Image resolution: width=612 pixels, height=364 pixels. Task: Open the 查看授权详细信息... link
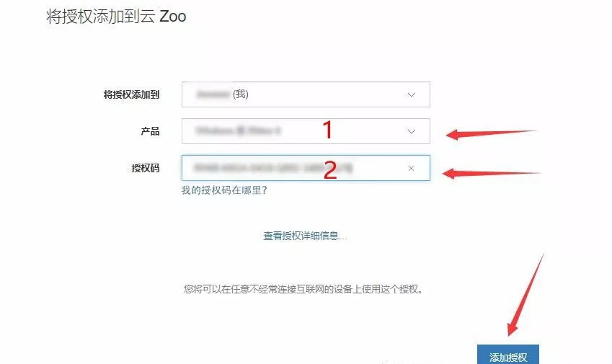305,236
